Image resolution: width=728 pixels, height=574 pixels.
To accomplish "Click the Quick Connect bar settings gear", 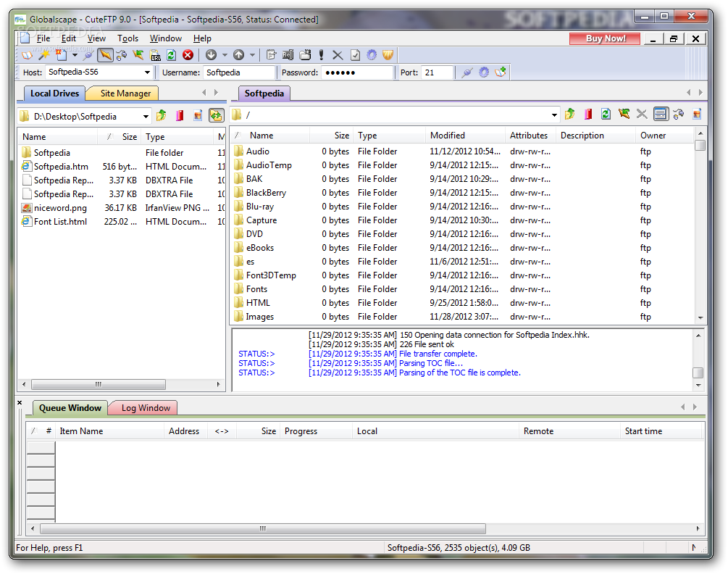I will (x=484, y=72).
